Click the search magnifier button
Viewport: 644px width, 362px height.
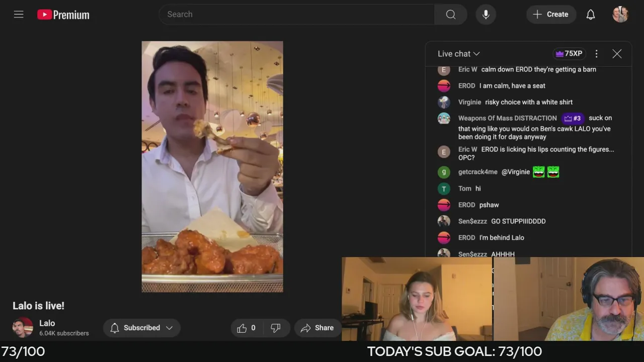[x=451, y=15]
